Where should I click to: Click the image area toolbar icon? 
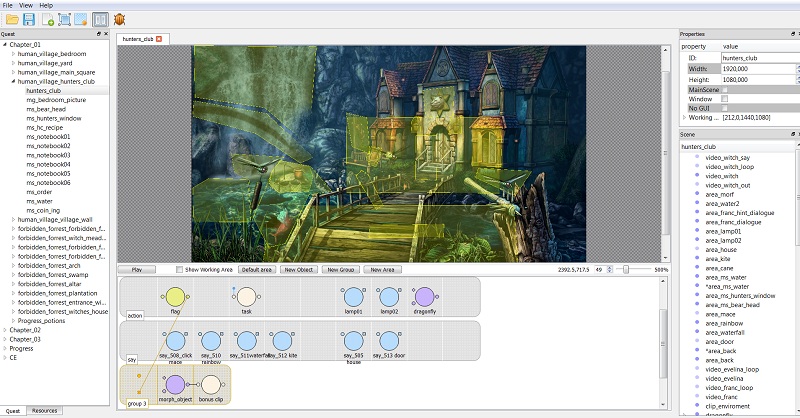click(81, 20)
